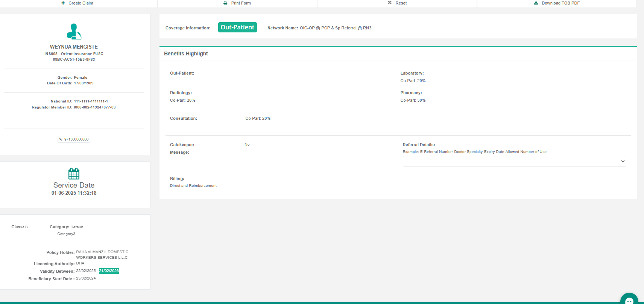
Task: Click the Service Date calendar icon
Action: click(74, 174)
